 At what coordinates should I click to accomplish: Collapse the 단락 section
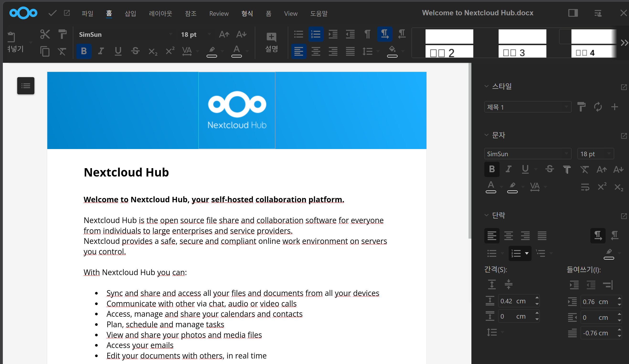coord(486,215)
